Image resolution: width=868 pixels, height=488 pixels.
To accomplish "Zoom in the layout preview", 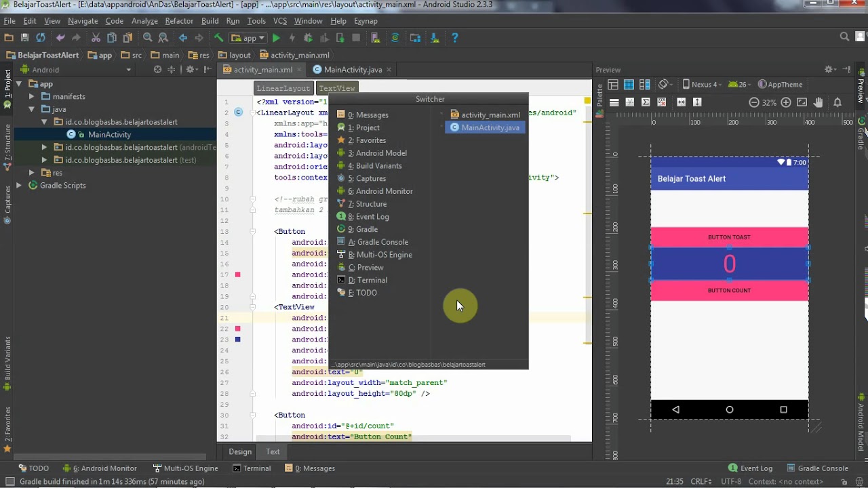I will (785, 102).
